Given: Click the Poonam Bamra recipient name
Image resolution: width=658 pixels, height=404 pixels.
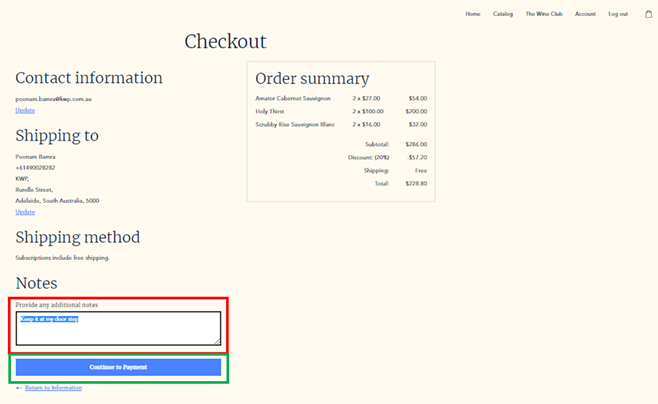Looking at the screenshot, I should (35, 156).
